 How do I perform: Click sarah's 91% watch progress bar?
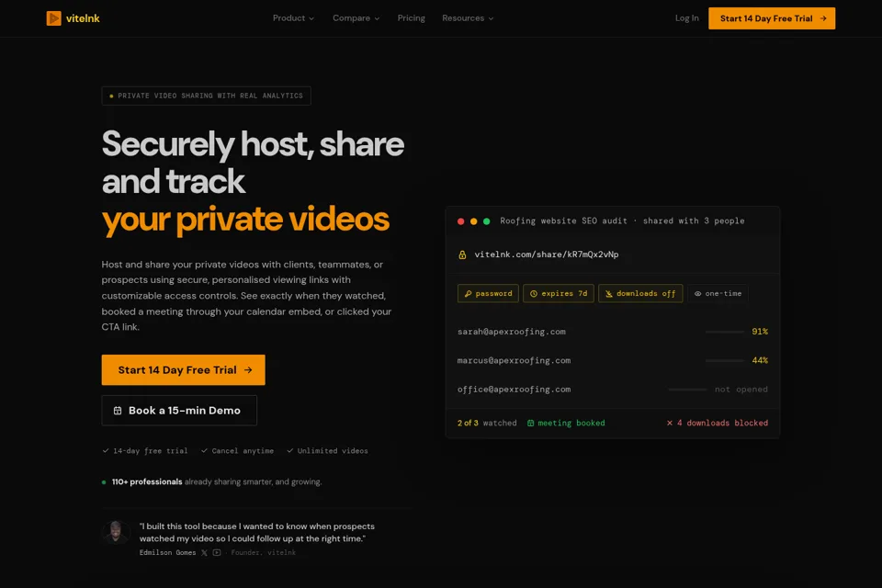pos(725,332)
